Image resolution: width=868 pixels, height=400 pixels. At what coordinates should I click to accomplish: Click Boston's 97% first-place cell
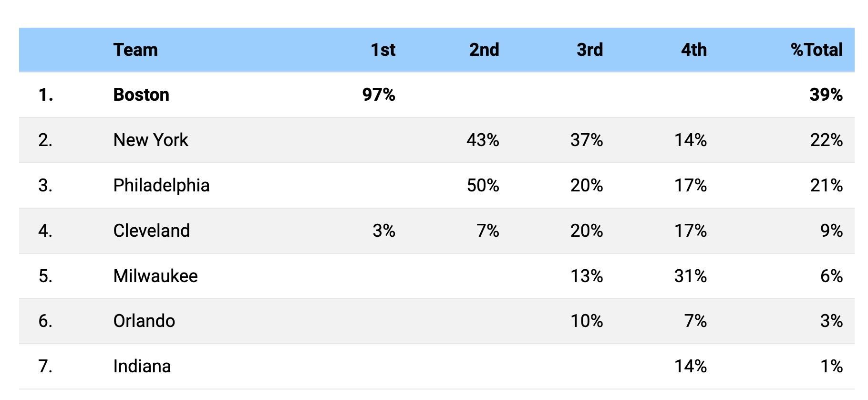click(379, 95)
